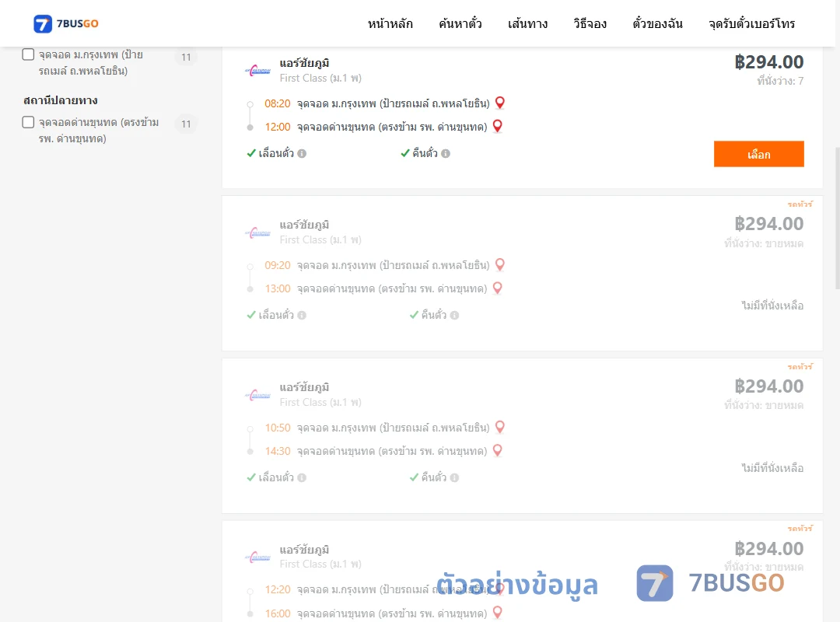Click the page vertical scrollbar
This screenshot has height=622, width=840.
click(x=837, y=218)
